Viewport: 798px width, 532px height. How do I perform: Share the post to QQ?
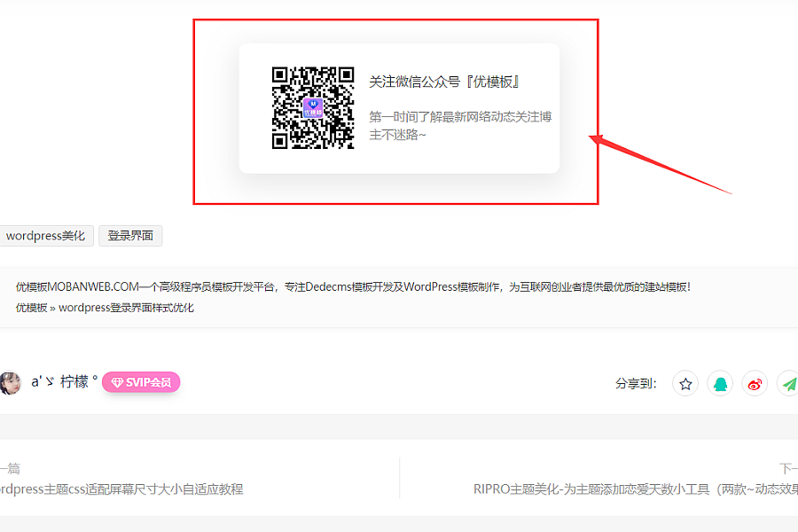click(x=720, y=384)
